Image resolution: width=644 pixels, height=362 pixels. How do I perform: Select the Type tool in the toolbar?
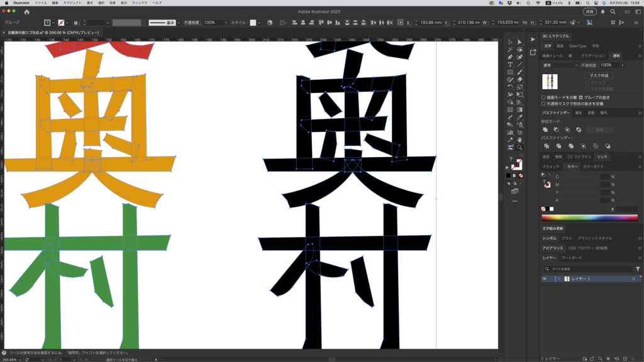coord(510,65)
